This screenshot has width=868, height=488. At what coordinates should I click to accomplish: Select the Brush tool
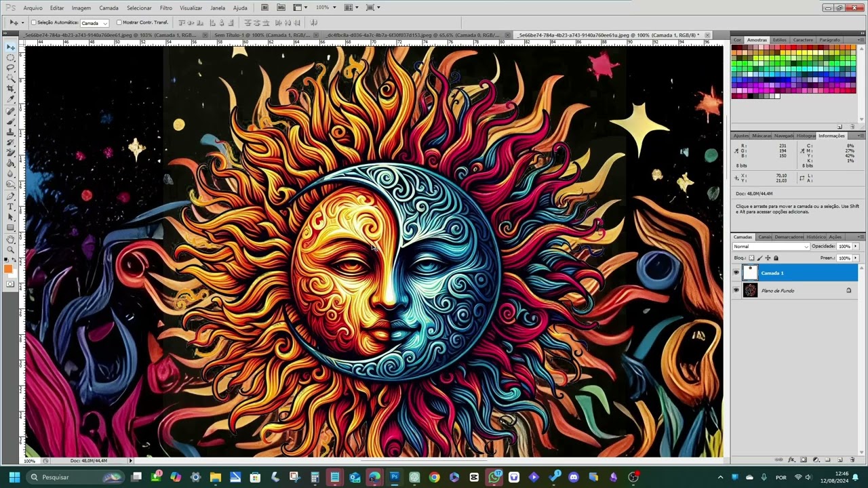point(11,121)
